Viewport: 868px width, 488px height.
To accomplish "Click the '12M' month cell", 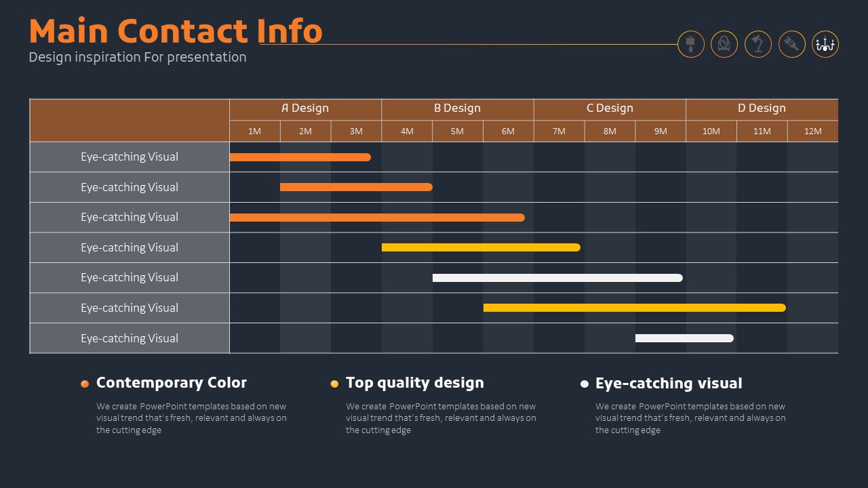I will (813, 131).
